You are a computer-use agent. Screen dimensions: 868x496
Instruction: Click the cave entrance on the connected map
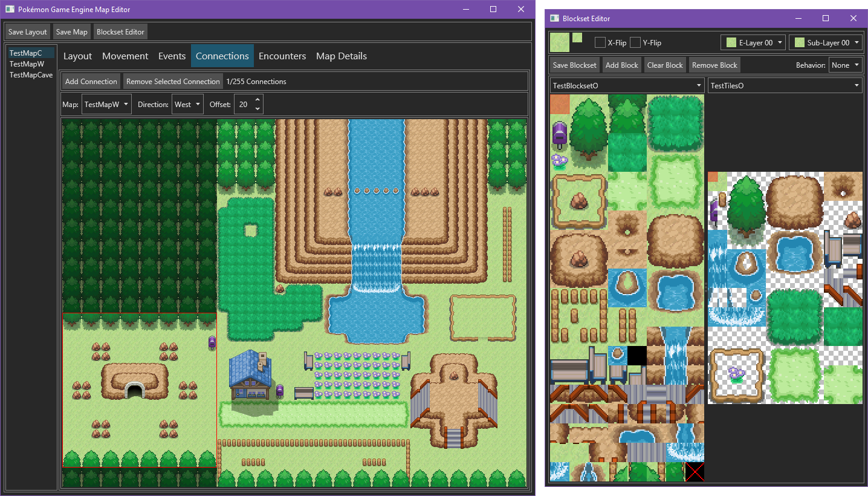click(134, 390)
